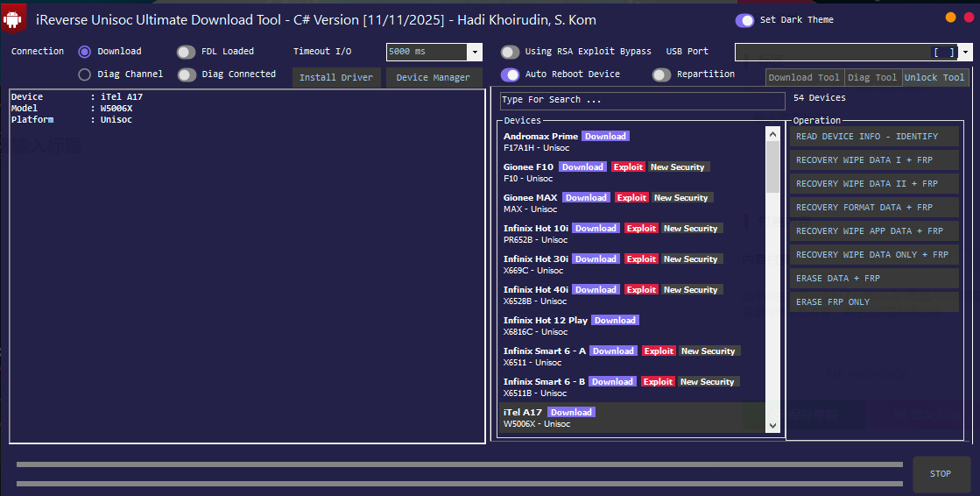Select Infinix Hot 10i device entry
The width and height of the screenshot is (980, 496).
tap(632, 234)
